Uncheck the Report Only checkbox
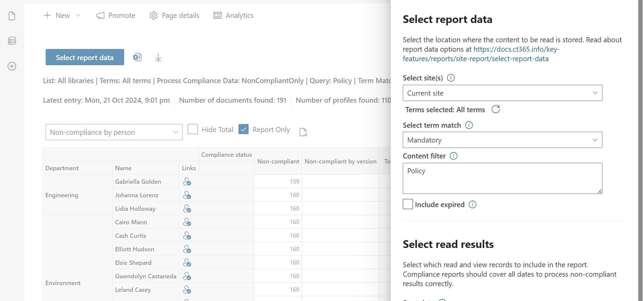Screen dimensions: 644x301 (244, 129)
